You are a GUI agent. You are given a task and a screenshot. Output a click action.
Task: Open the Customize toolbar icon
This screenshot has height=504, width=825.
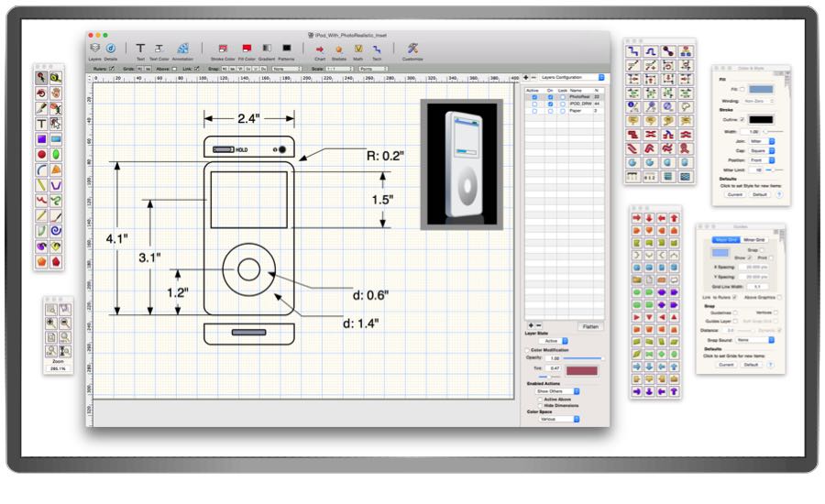[412, 48]
